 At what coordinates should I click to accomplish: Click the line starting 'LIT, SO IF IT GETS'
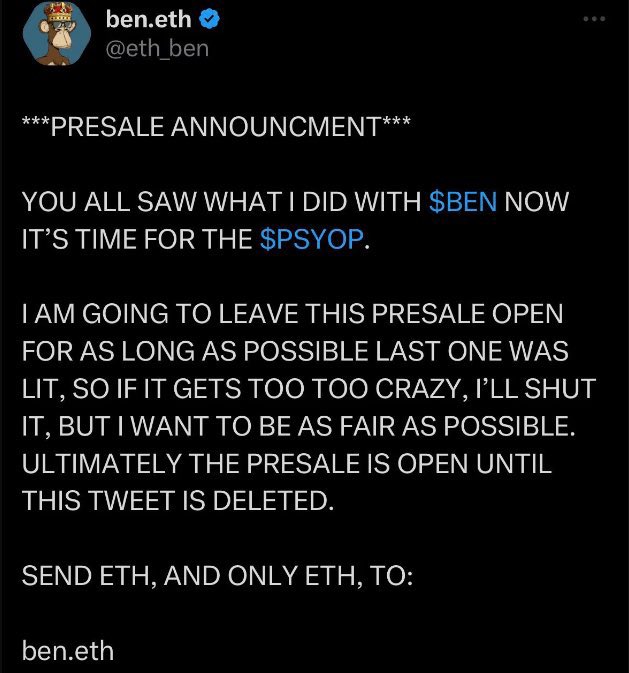(309, 388)
